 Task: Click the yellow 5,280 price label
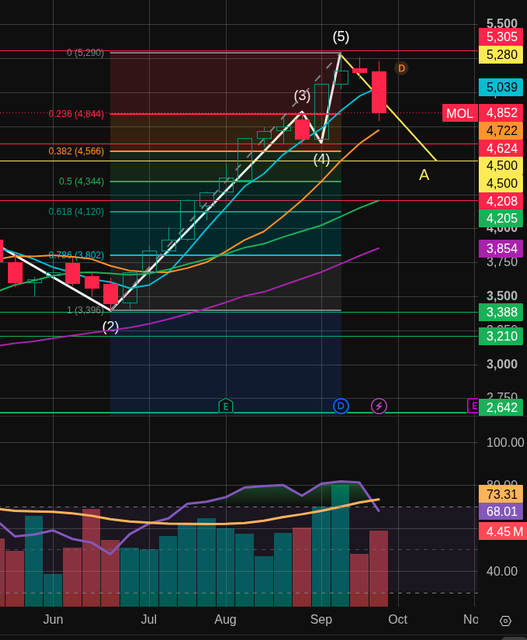coord(501,55)
